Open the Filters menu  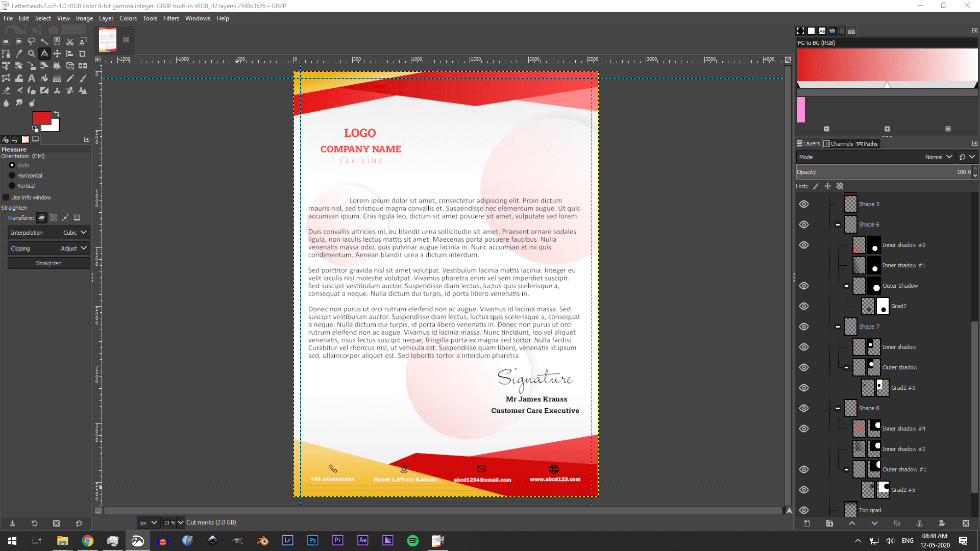tap(171, 18)
